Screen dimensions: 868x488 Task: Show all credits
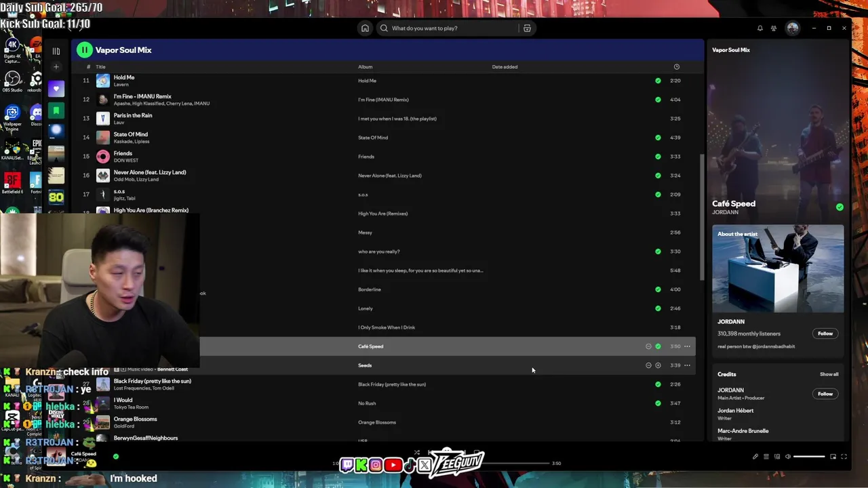click(x=829, y=374)
